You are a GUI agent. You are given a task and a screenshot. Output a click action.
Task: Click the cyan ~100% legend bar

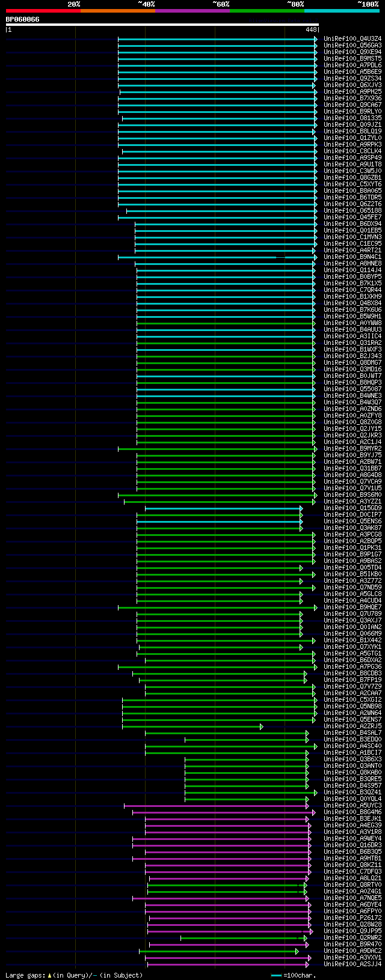pos(341,11)
